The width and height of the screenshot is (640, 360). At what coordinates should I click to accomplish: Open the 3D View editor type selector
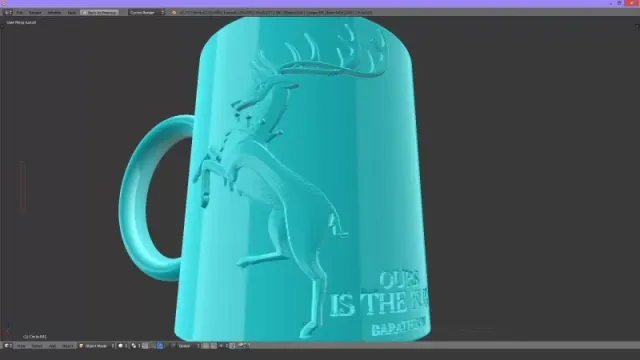(x=8, y=346)
